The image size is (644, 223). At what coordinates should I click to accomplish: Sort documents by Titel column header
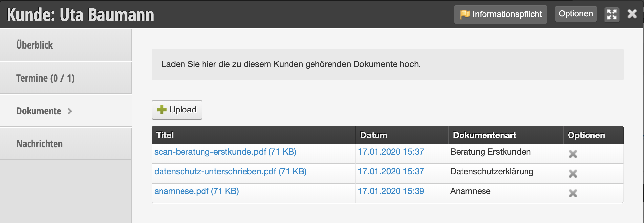[165, 135]
